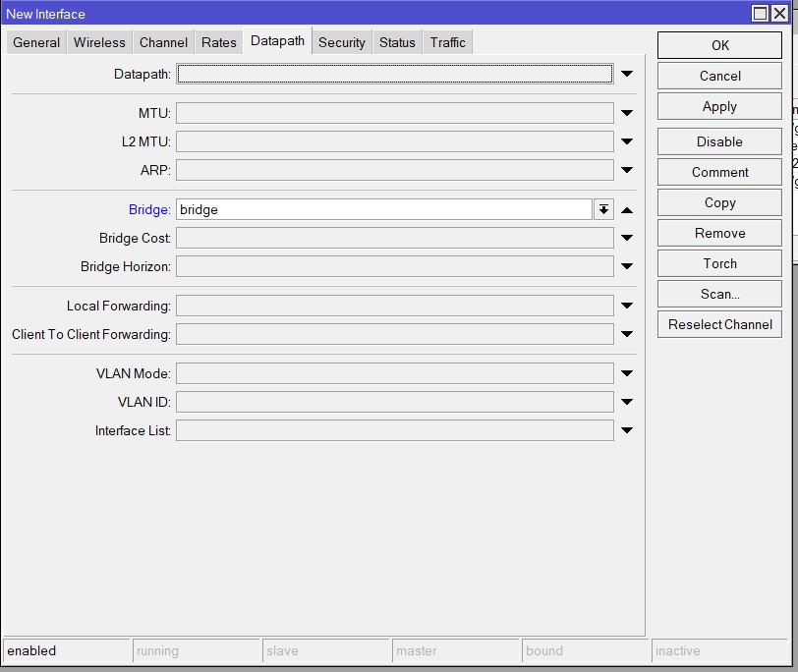The image size is (798, 672).
Task: Expand the Interface List field arrow
Action: tap(627, 430)
